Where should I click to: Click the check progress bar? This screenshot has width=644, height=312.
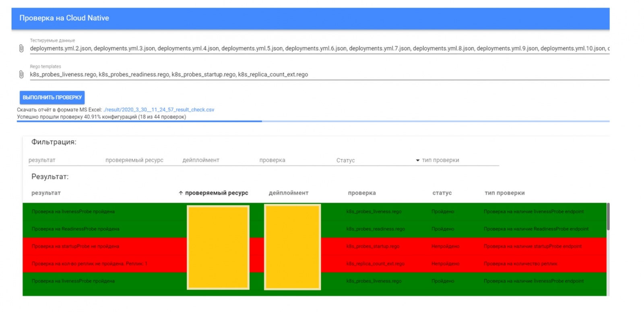(x=313, y=121)
